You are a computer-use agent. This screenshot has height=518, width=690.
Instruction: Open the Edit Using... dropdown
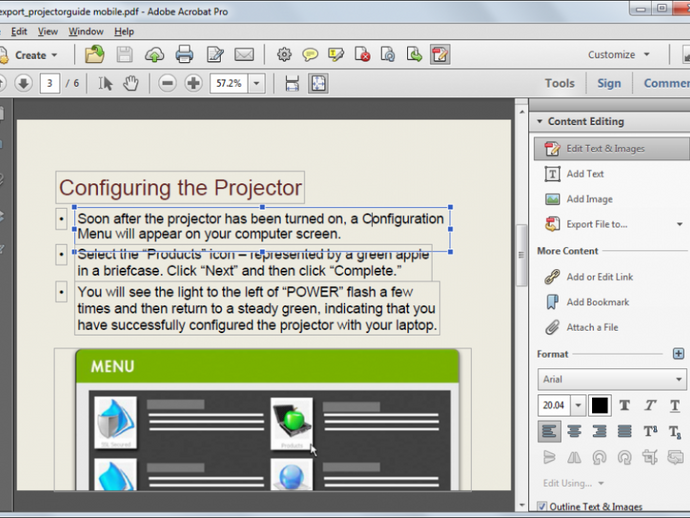click(x=573, y=483)
